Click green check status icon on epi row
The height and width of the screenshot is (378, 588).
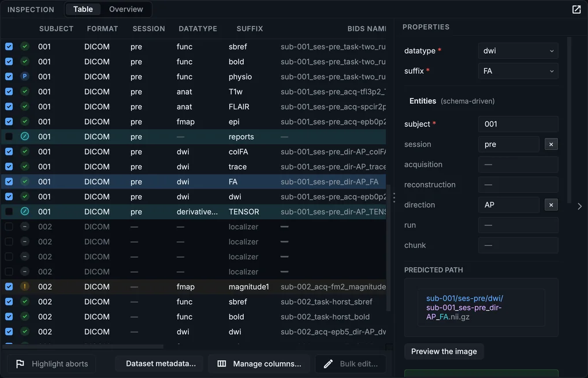point(25,121)
